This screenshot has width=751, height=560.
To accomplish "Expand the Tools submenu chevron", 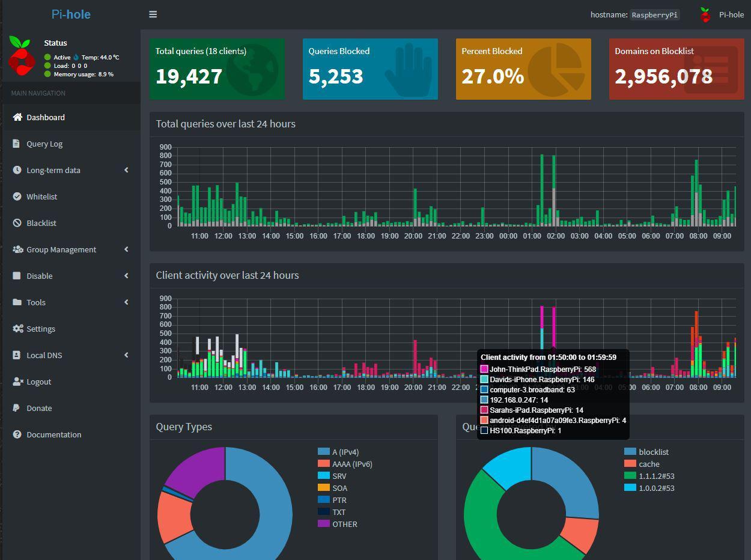I will click(x=126, y=302).
